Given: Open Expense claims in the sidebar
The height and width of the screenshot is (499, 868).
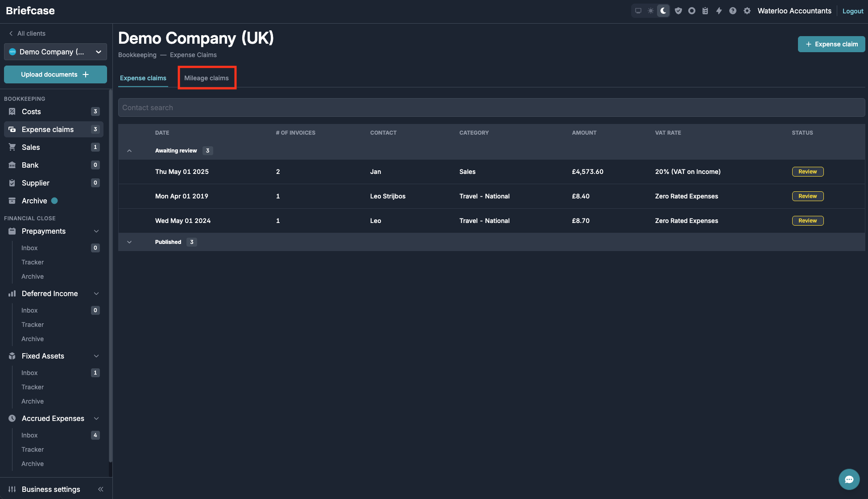Looking at the screenshot, I should pos(54,129).
